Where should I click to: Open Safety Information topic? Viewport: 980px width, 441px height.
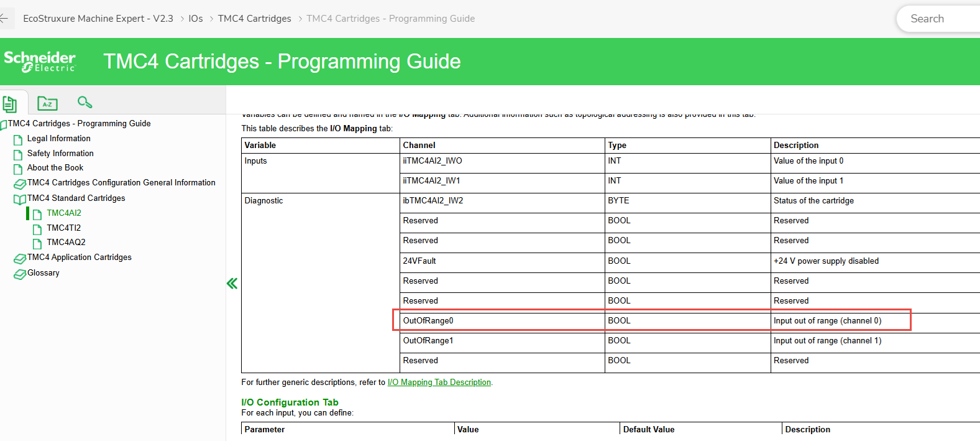pyautogui.click(x=60, y=154)
